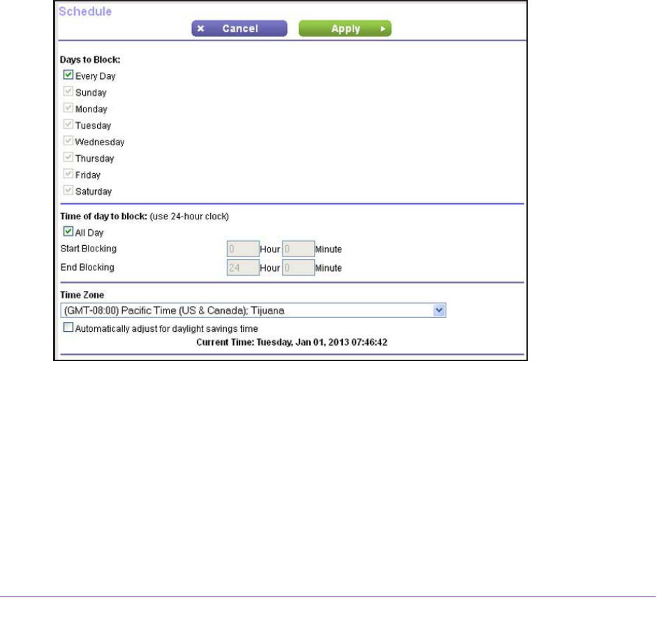The height and width of the screenshot is (644, 657).
Task: Click the Start Blocking Hour field
Action: pyautogui.click(x=243, y=249)
